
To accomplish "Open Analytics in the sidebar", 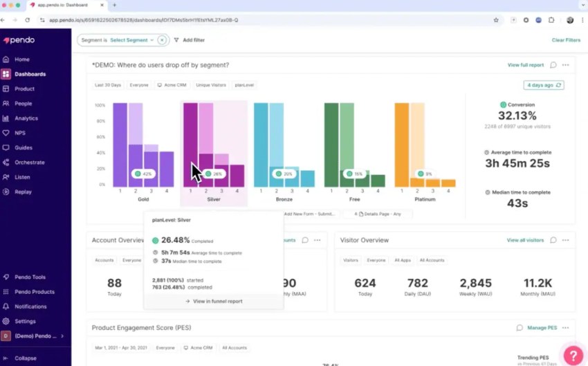I will tap(26, 118).
